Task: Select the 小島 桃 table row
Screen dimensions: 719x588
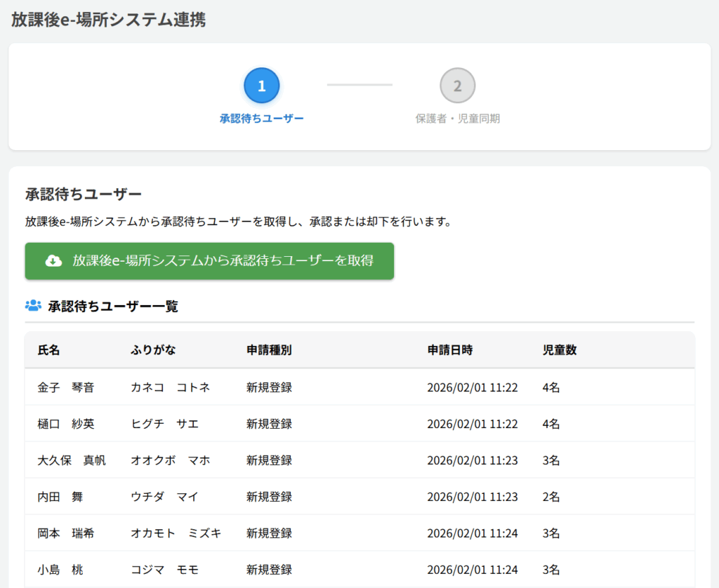Action: (x=60, y=570)
